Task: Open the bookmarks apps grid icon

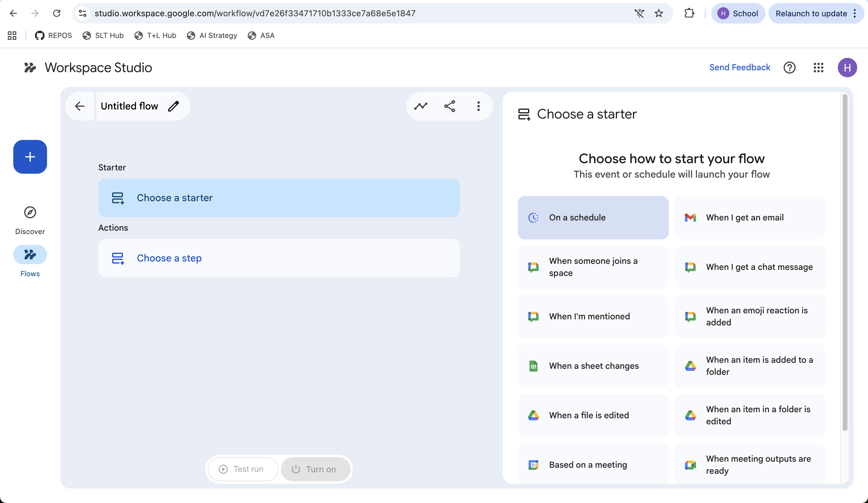Action: (12, 36)
